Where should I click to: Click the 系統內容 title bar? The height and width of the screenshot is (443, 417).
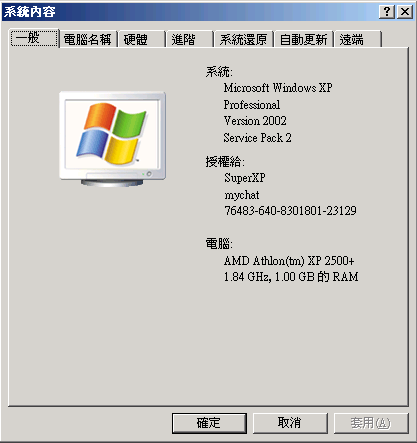click(x=190, y=12)
